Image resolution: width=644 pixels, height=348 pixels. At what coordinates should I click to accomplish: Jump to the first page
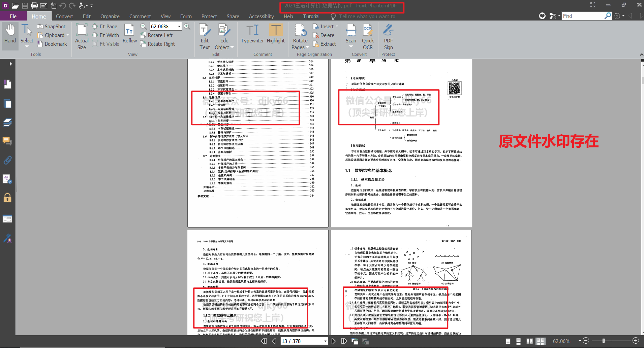pos(264,341)
